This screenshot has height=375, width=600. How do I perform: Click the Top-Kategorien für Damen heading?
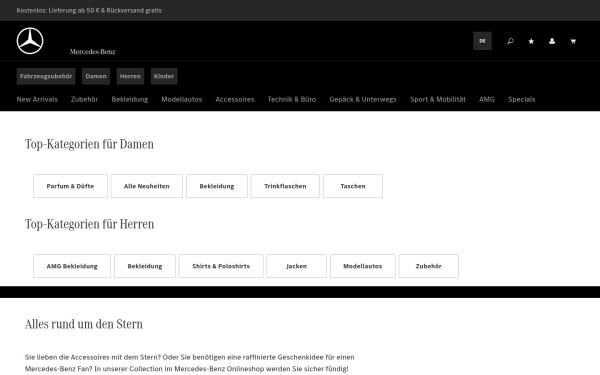tap(89, 144)
